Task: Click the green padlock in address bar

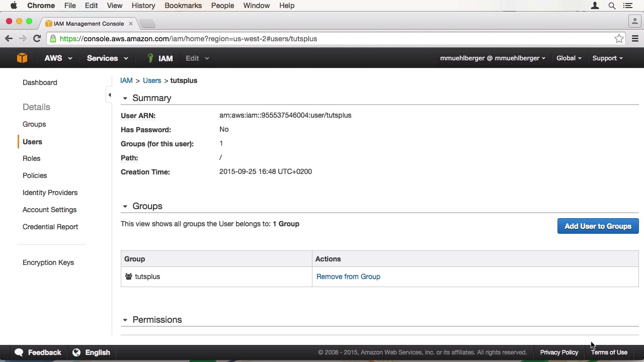Action: [53, 39]
